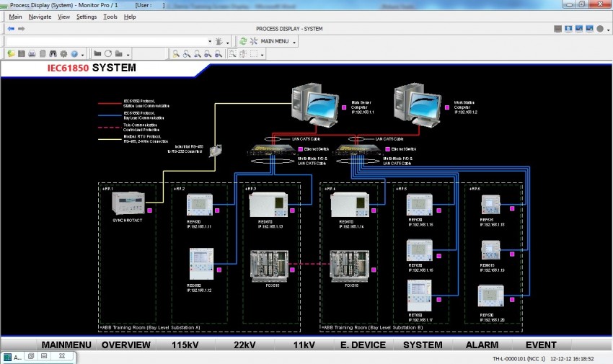
Task: Click the circle icon beside the folder icon
Action: tap(108, 53)
